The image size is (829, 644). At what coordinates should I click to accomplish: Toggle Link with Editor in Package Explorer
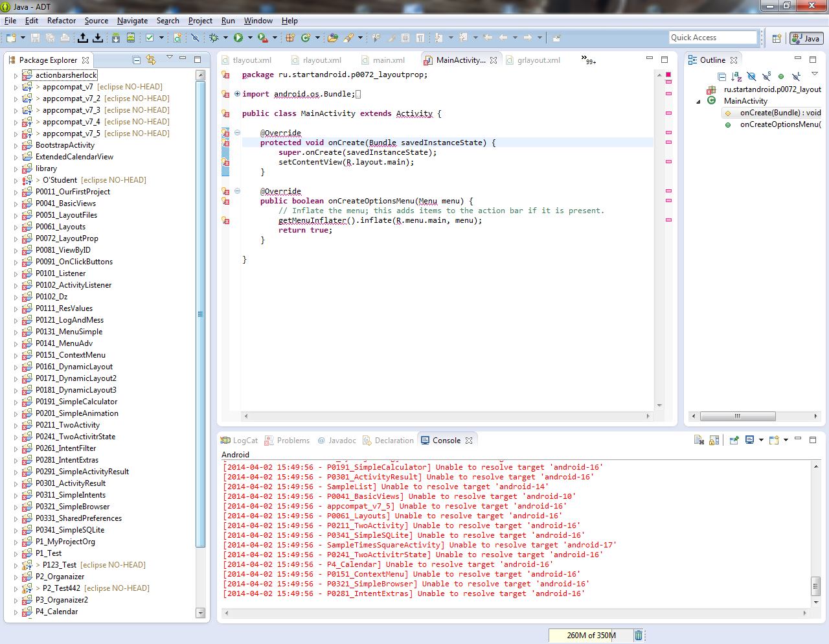click(151, 60)
